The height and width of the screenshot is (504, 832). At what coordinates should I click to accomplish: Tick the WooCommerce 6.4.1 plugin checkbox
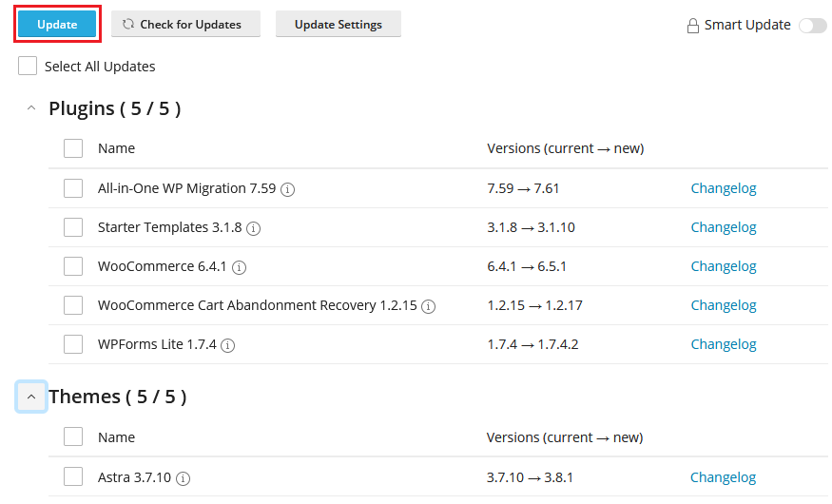(x=73, y=266)
